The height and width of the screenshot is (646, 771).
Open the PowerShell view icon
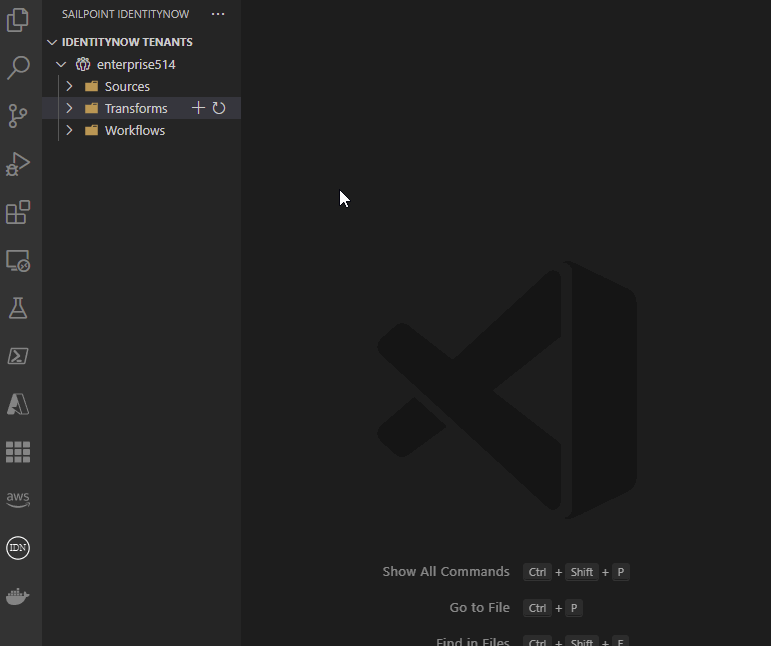[18, 356]
